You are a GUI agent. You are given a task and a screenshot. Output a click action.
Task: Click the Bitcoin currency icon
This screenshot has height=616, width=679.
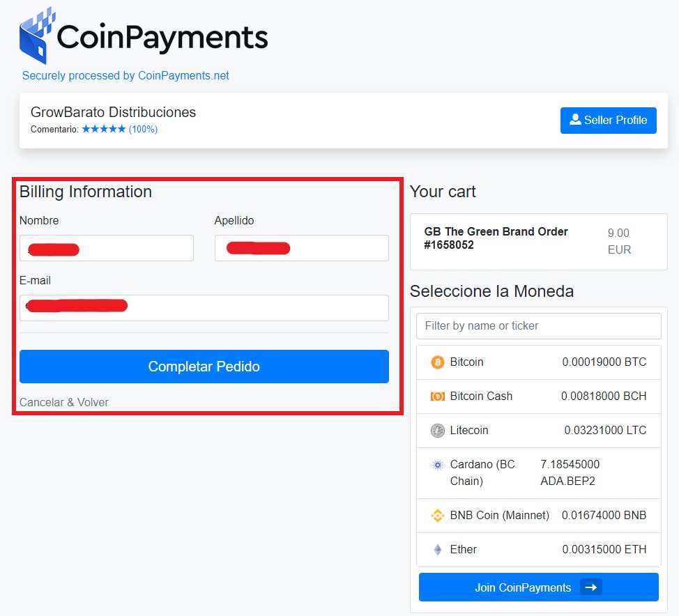pyautogui.click(x=438, y=362)
